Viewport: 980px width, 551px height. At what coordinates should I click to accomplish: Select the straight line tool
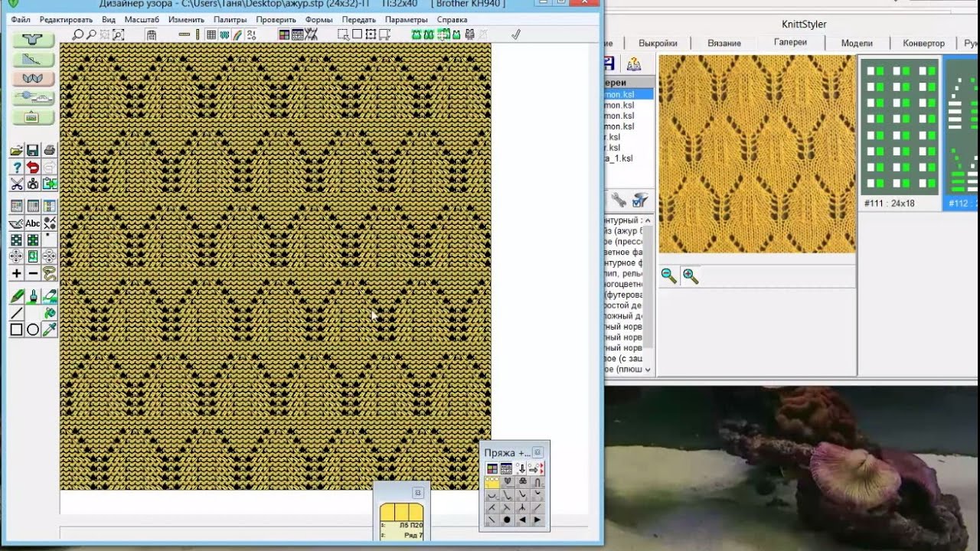[16, 314]
